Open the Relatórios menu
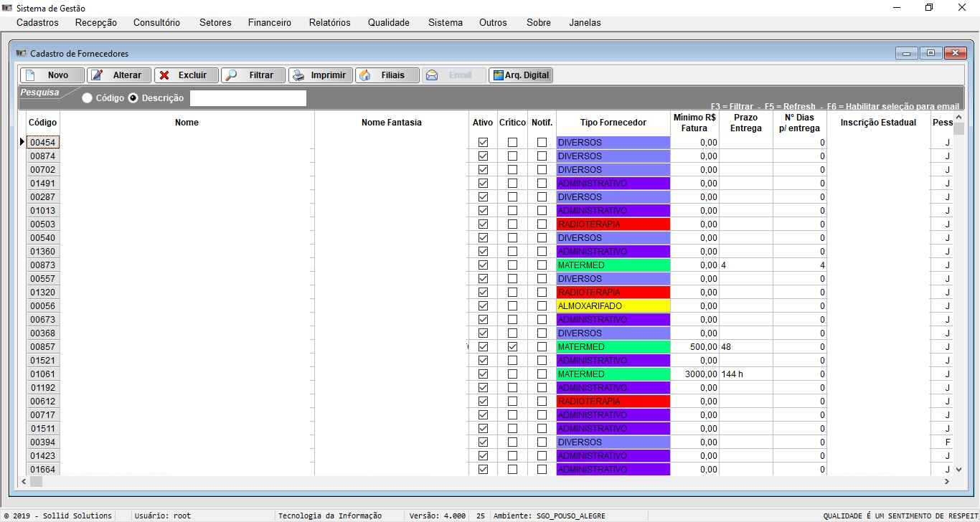980x522 pixels. (x=330, y=23)
